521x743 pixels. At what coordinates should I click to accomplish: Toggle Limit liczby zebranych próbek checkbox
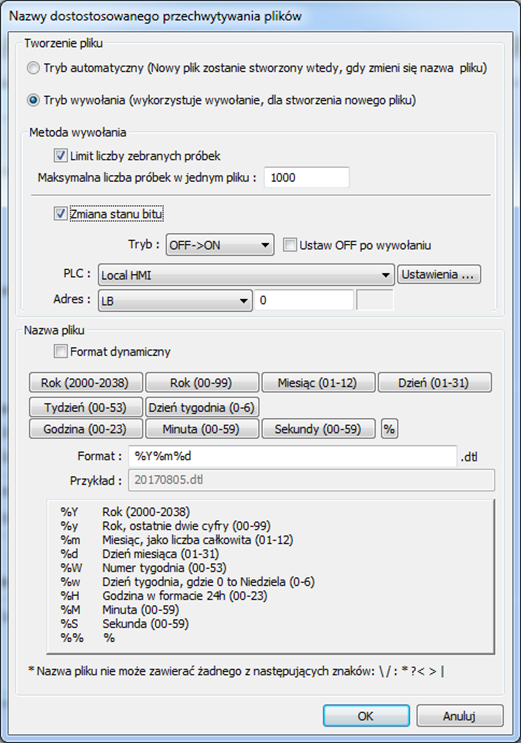coord(60,155)
